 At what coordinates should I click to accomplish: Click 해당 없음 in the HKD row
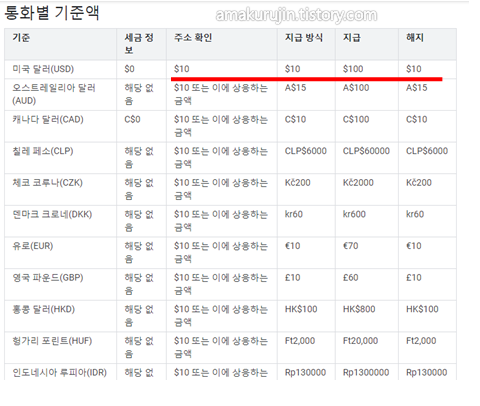(139, 316)
